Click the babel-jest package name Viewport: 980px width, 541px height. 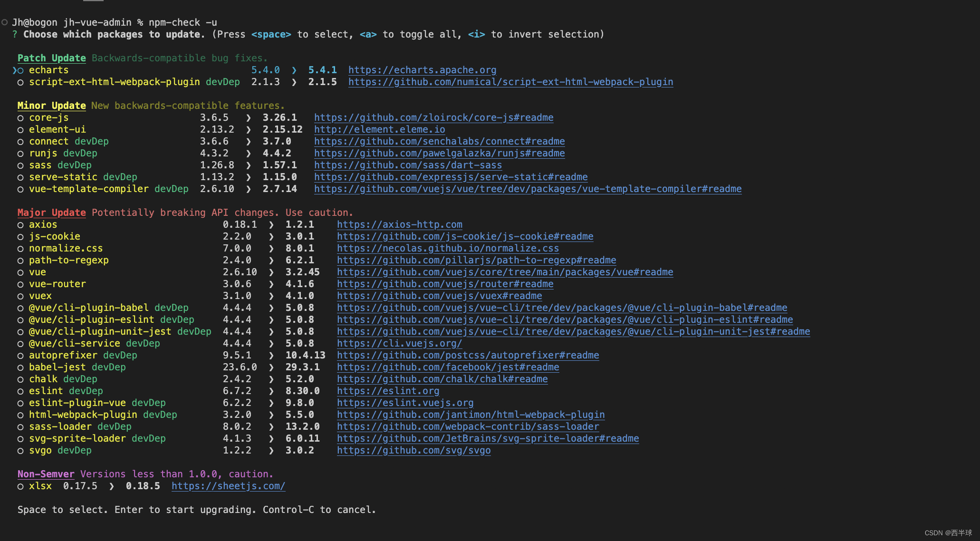(57, 367)
